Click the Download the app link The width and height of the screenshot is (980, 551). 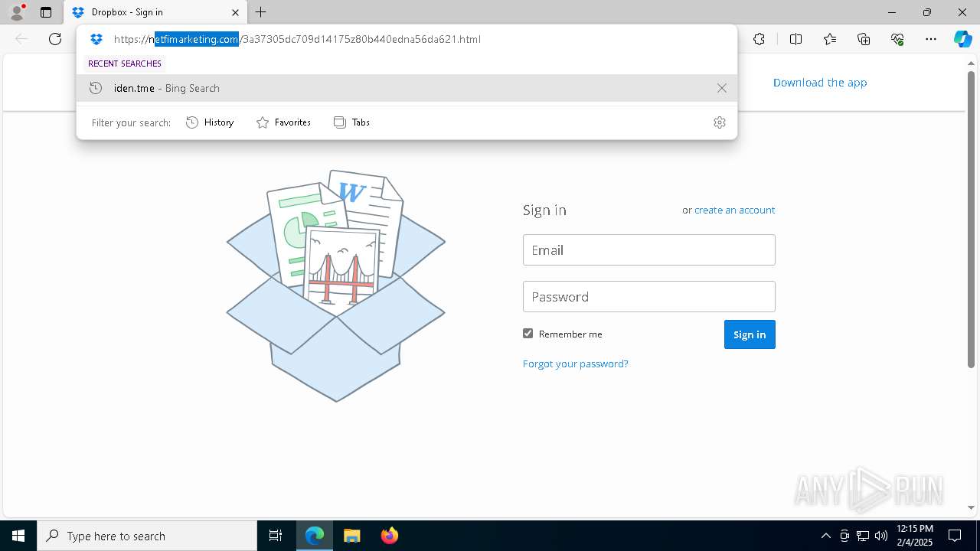click(820, 83)
